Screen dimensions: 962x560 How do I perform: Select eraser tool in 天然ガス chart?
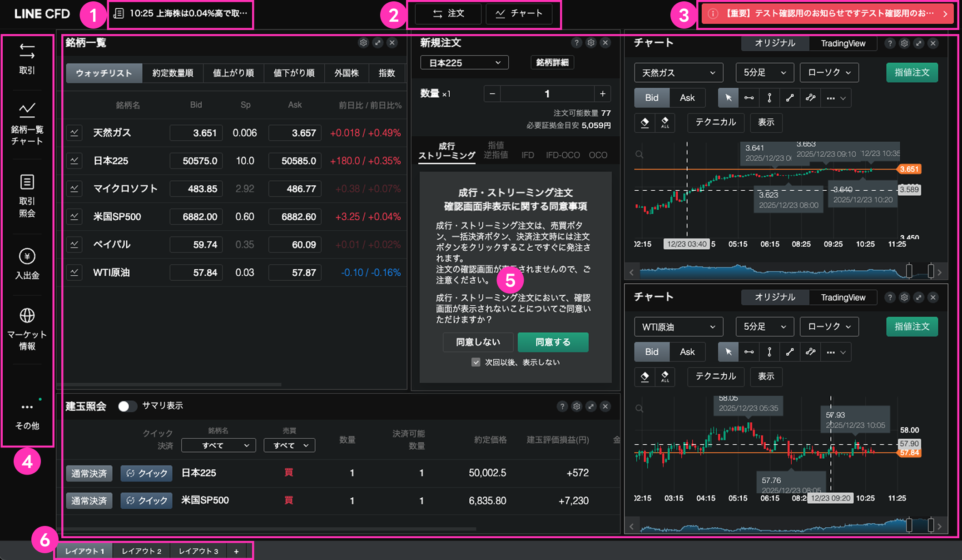[645, 122]
